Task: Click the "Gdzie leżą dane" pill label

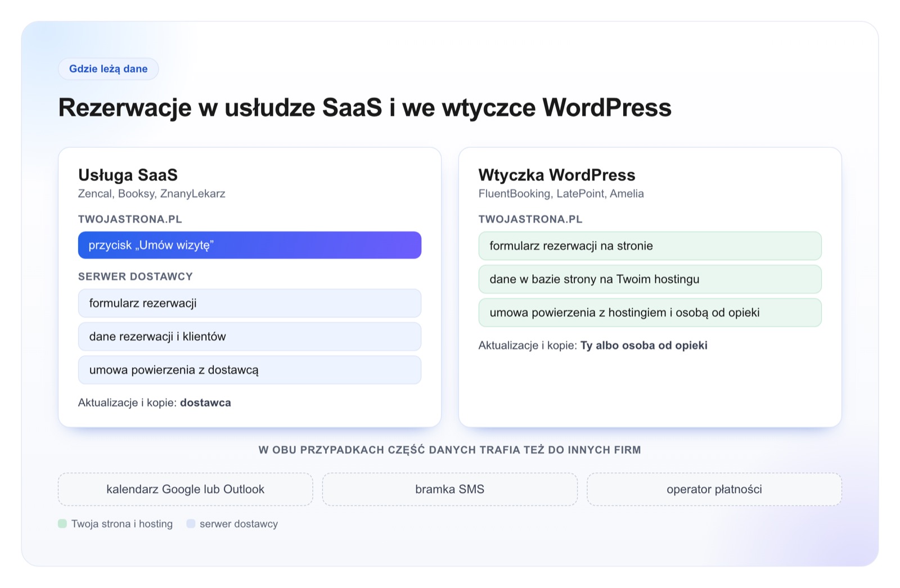Action: pyautogui.click(x=109, y=69)
